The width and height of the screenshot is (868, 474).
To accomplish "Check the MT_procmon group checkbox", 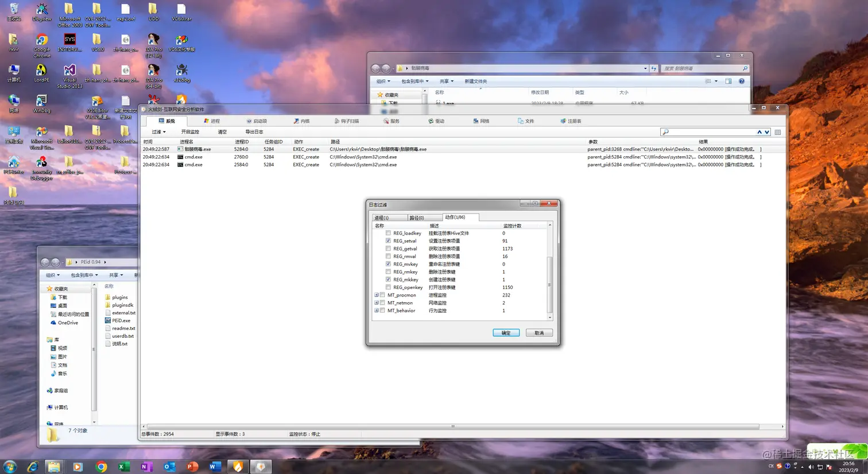I will (383, 295).
